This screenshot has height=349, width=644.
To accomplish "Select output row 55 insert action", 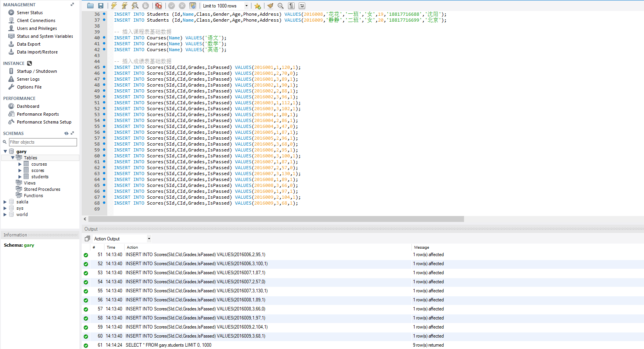I will click(363, 291).
